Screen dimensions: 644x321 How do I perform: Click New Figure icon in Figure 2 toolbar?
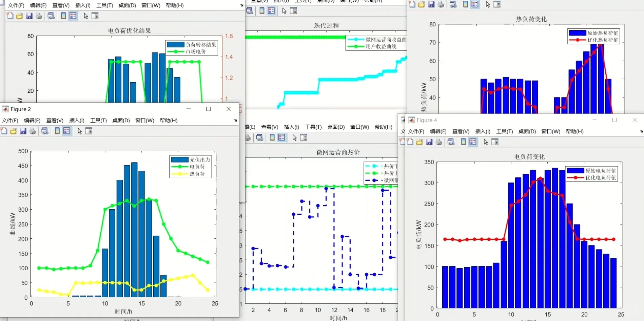pyautogui.click(x=4, y=131)
